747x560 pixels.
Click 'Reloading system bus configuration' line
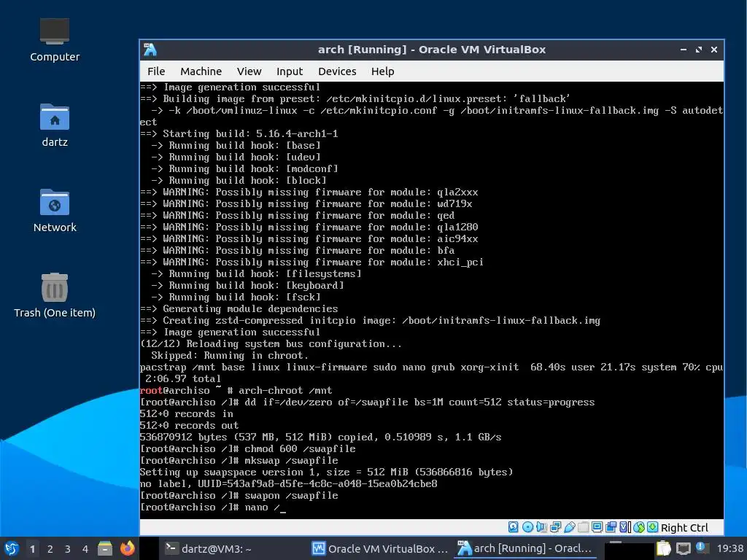[271, 344]
